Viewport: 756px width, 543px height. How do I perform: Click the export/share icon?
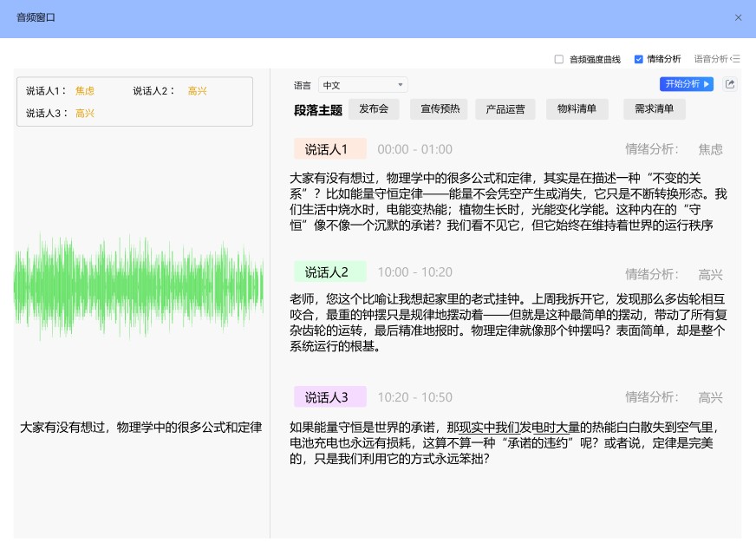pyautogui.click(x=730, y=84)
